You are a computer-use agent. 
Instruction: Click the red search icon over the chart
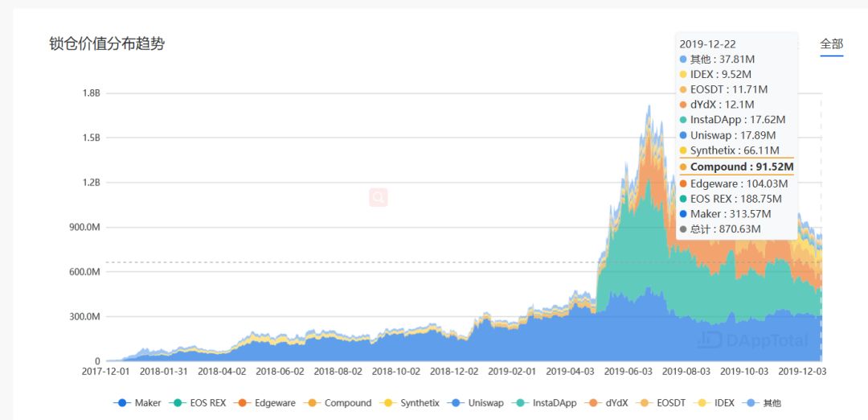tap(379, 197)
